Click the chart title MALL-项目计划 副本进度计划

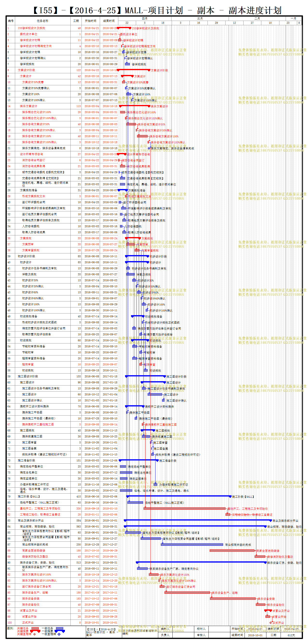coord(157,11)
